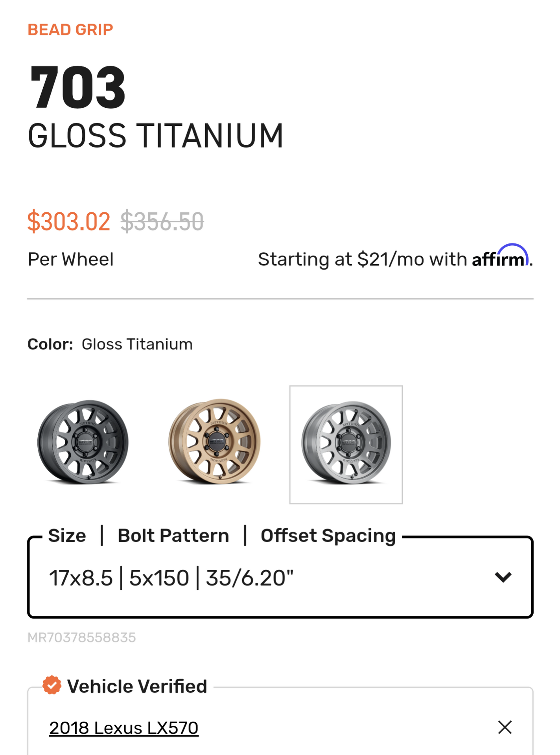560x755 pixels.
Task: Click the Color: Gloss Titanium label
Action: [x=110, y=344]
